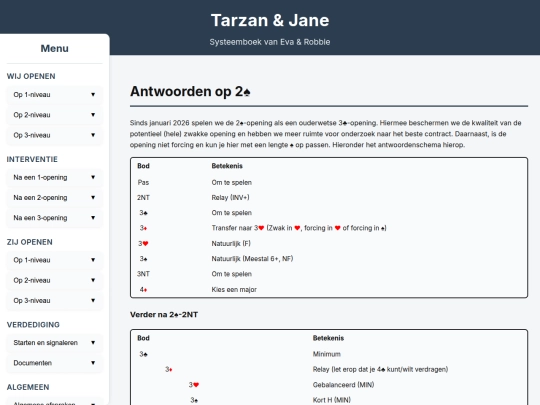The image size is (540, 405).
Task: Expand the 'Documenten' menu
Action: pyautogui.click(x=54, y=363)
